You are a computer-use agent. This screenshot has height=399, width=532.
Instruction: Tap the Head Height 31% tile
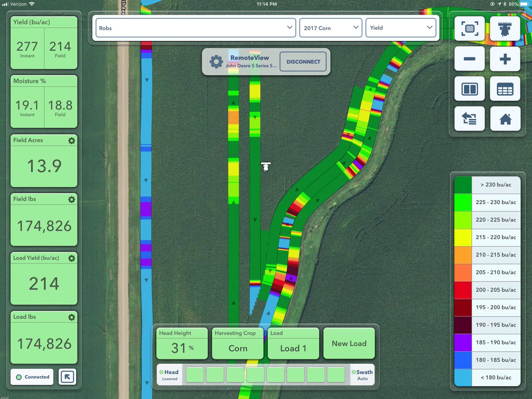pos(182,344)
